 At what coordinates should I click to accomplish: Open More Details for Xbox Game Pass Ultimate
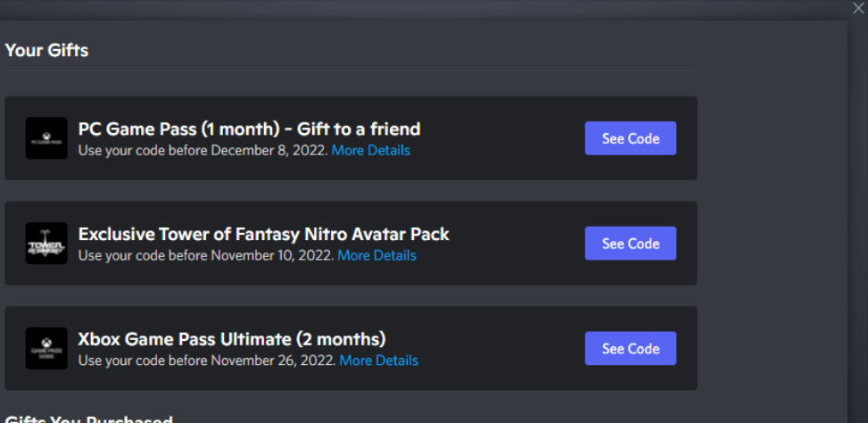[x=379, y=361]
